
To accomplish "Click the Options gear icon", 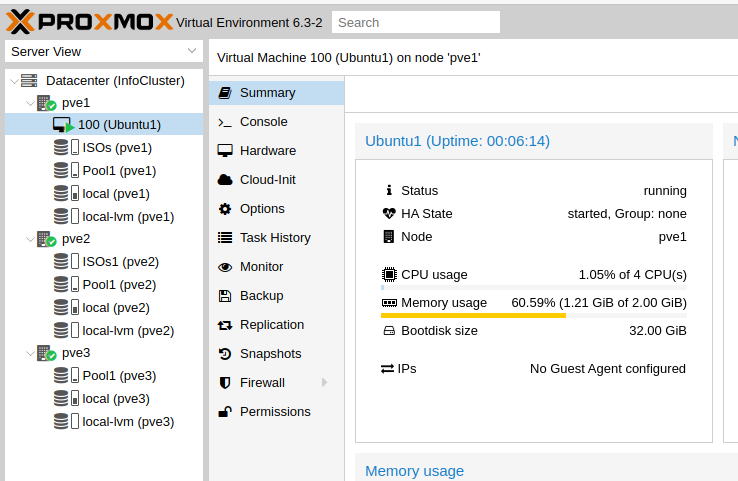I will (x=225, y=209).
